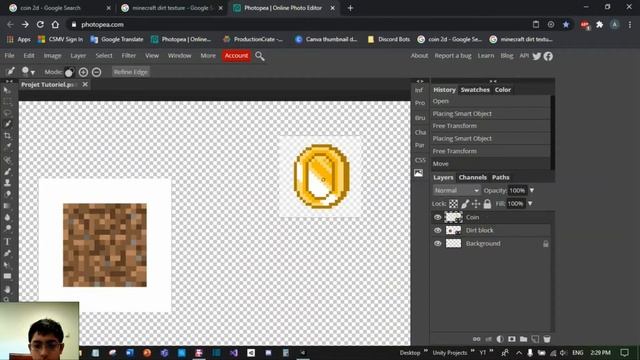
Task: Switch to the Channels tab
Action: (472, 177)
